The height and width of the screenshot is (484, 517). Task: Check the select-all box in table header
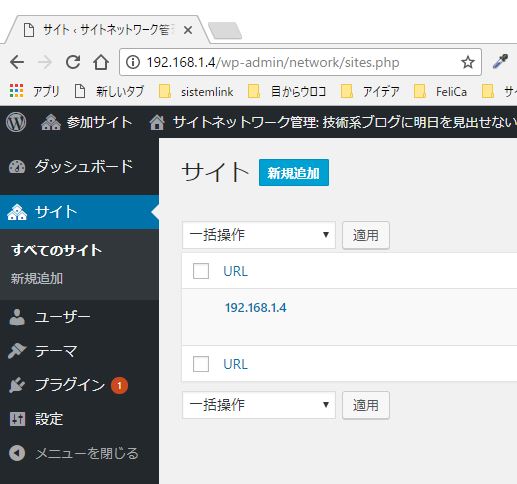201,271
